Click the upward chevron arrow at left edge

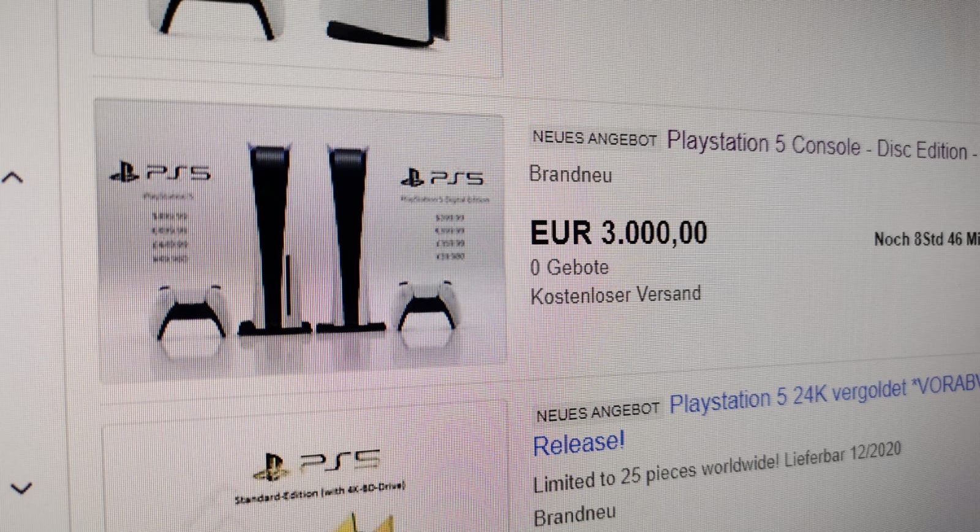pos(12,178)
